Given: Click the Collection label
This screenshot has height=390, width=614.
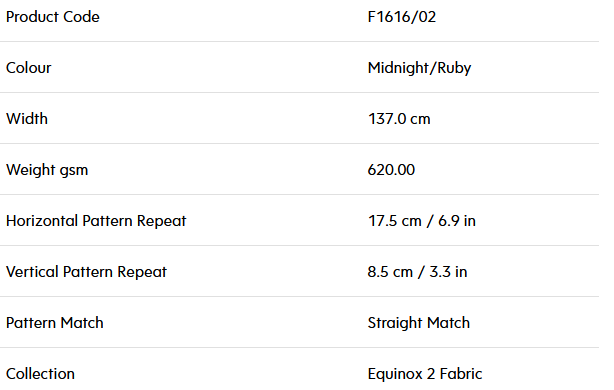Looking at the screenshot, I should tap(40, 374).
